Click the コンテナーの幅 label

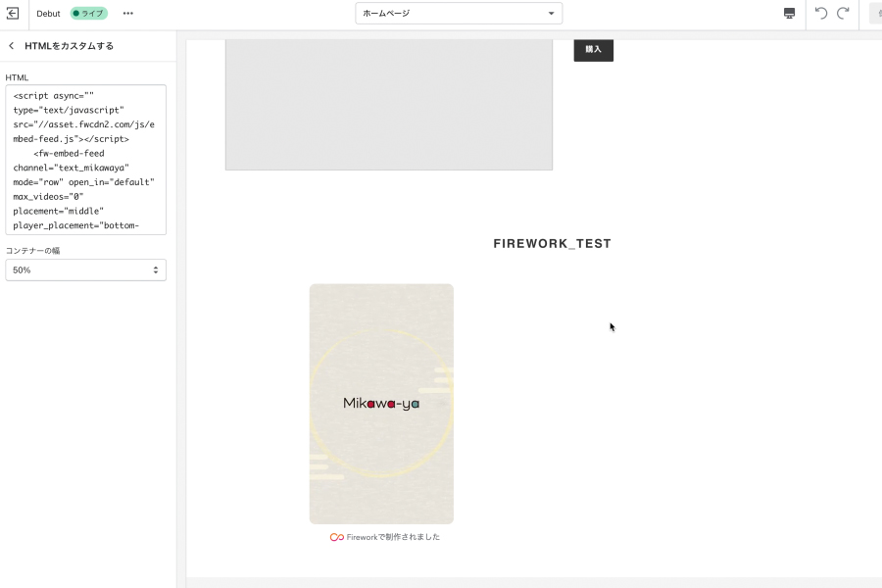(x=32, y=251)
